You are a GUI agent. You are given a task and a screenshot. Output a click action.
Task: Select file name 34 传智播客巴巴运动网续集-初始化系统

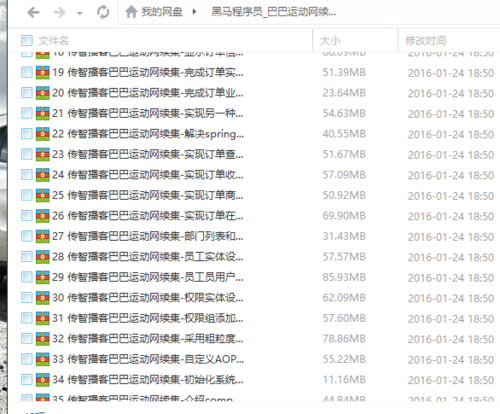coord(148,379)
